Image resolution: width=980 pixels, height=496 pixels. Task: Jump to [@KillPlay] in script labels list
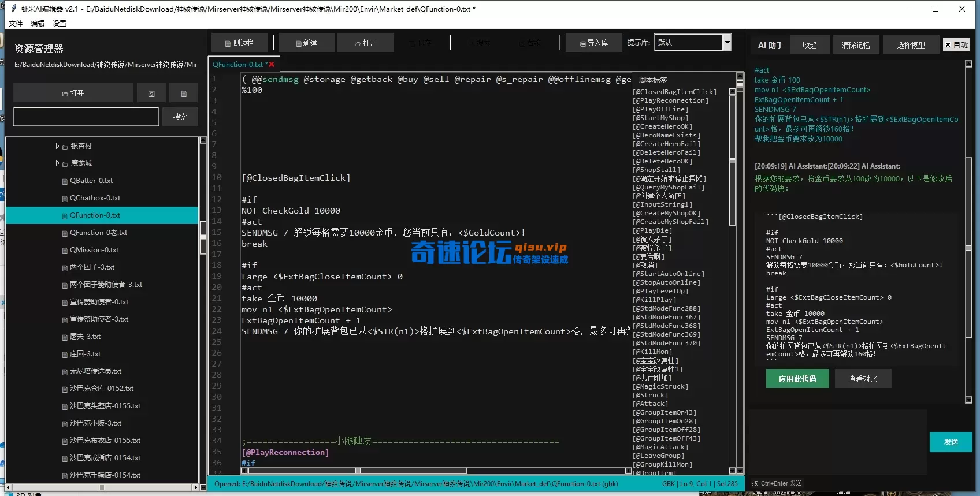(654, 300)
